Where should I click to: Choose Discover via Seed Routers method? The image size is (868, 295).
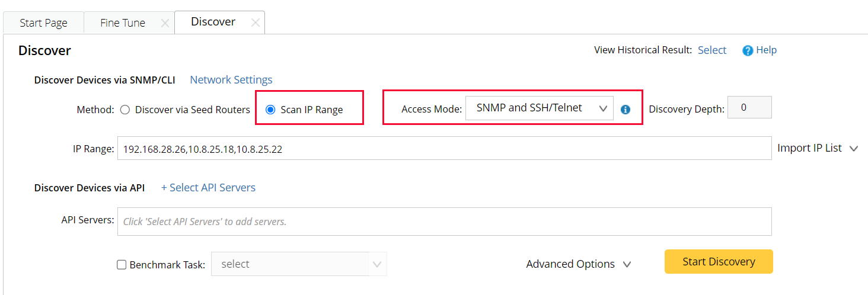pyautogui.click(x=125, y=110)
